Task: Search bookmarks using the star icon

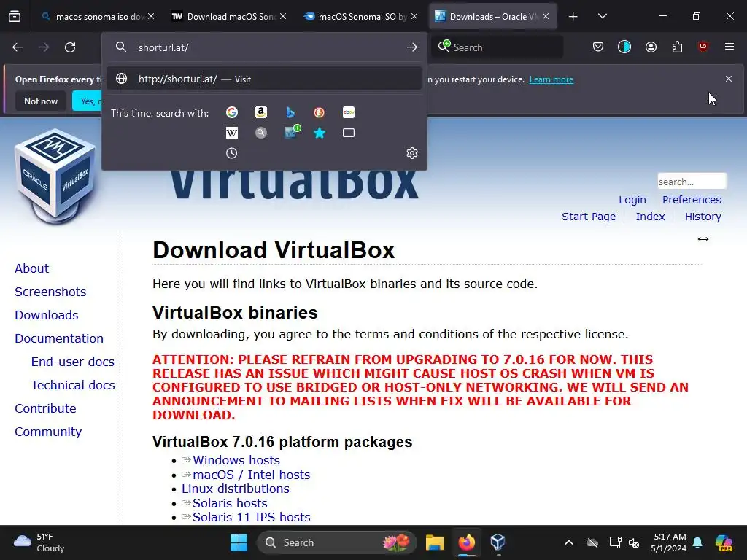Action: 320,133
